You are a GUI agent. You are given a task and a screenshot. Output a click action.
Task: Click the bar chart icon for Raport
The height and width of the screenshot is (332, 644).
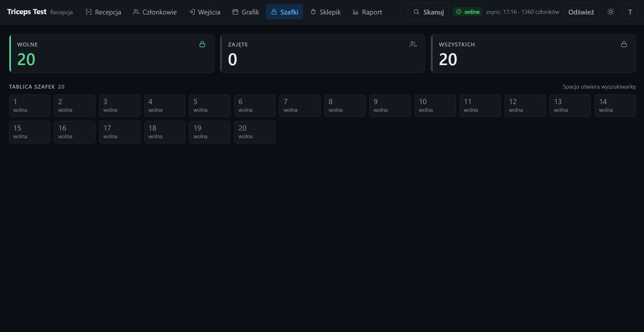(356, 12)
